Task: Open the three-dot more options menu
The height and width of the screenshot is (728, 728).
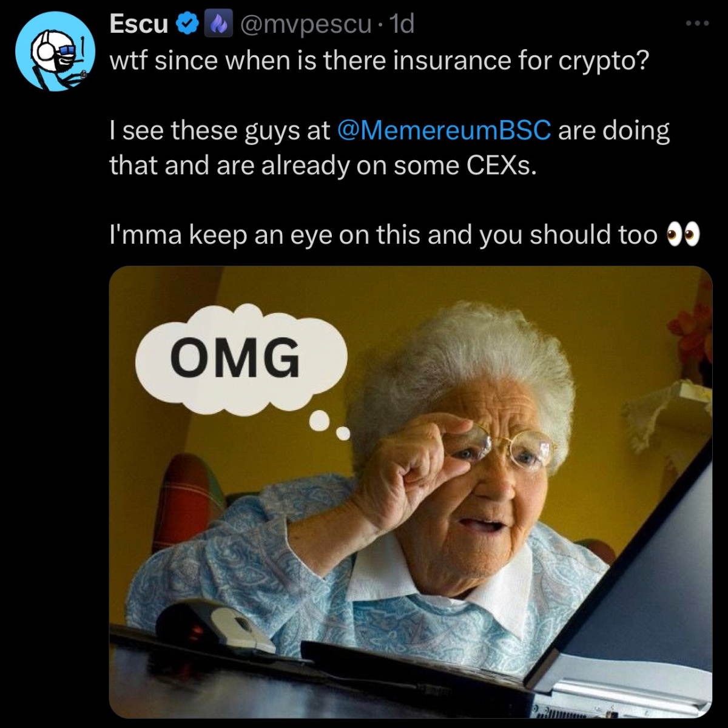Action: (697, 24)
